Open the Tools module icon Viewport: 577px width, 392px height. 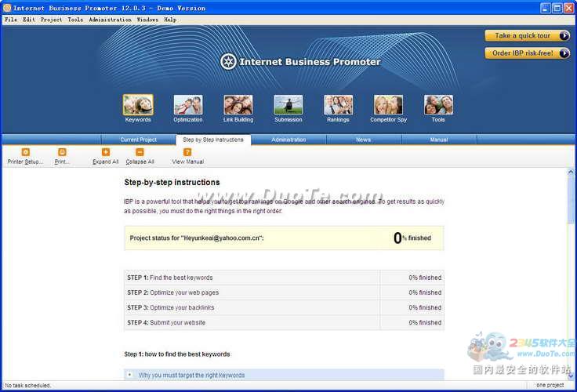click(x=438, y=104)
